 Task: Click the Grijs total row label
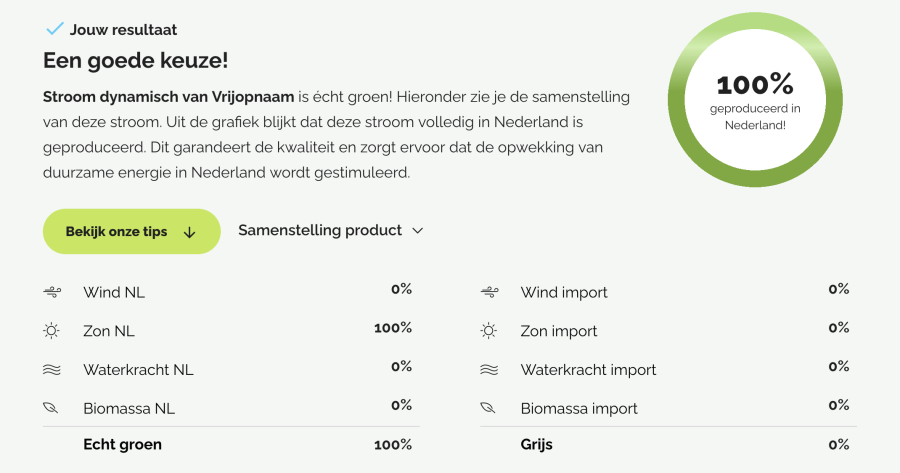pos(536,444)
